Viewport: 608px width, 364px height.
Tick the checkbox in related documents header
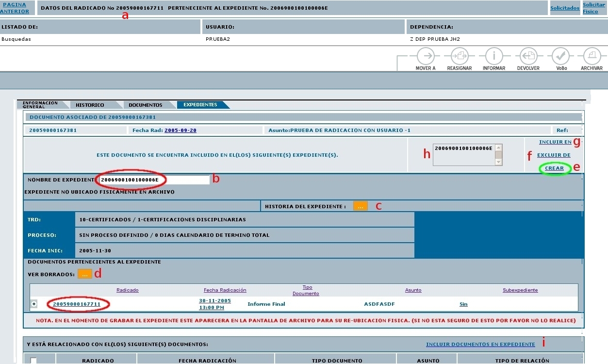coord(33,360)
